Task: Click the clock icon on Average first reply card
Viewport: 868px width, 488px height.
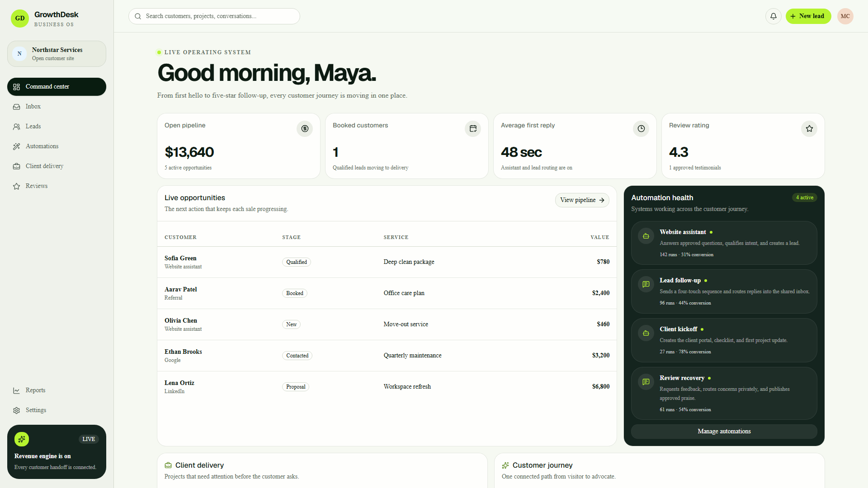Action: 641,129
